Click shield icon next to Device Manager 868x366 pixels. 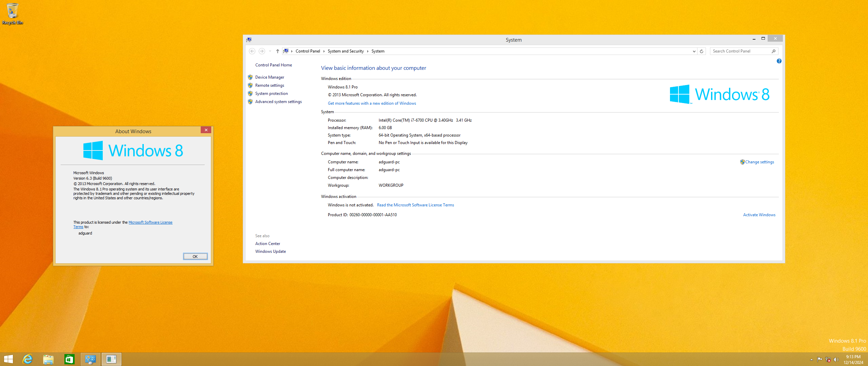tap(250, 77)
